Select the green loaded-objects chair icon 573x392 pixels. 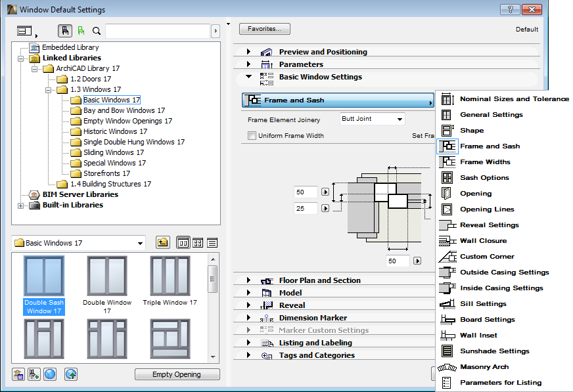coord(81,30)
